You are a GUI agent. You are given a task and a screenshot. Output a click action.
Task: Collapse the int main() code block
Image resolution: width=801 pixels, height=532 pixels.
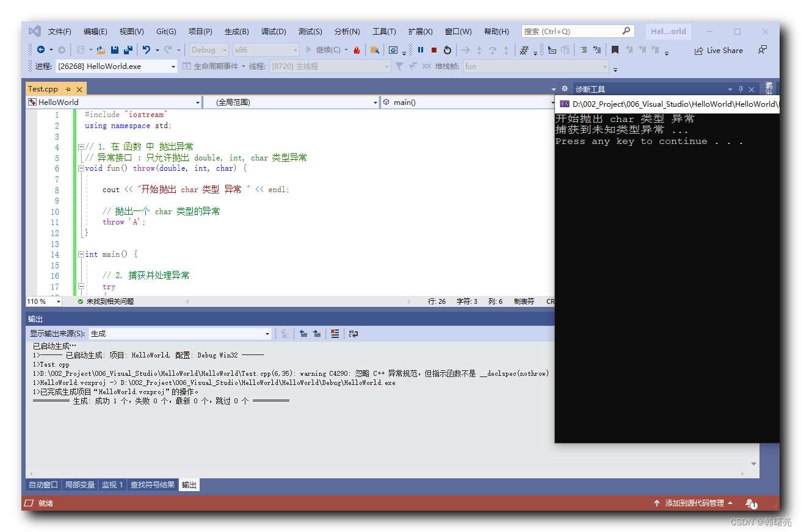81,254
